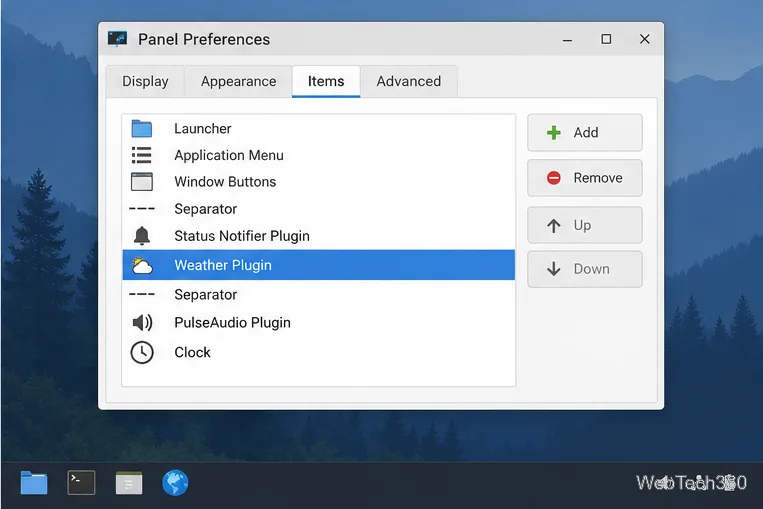
Task: Choose the PulseAudio Plugin label
Action: point(233,323)
